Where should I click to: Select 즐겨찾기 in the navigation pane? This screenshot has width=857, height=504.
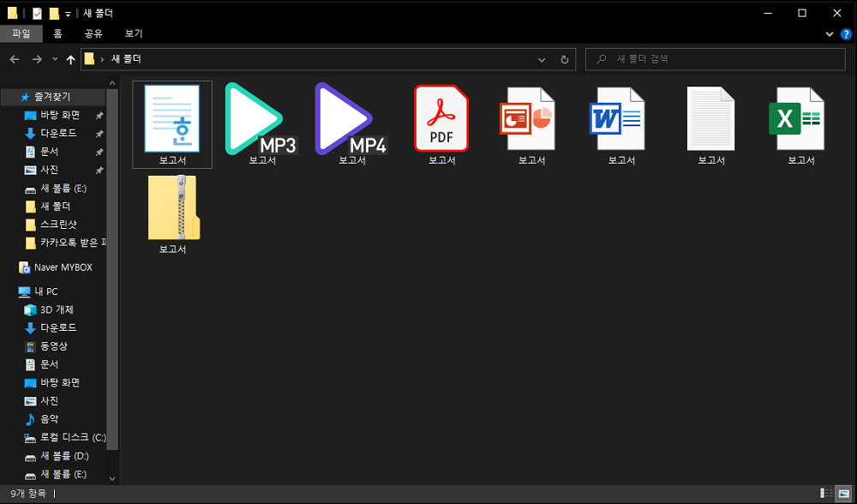(x=52, y=97)
